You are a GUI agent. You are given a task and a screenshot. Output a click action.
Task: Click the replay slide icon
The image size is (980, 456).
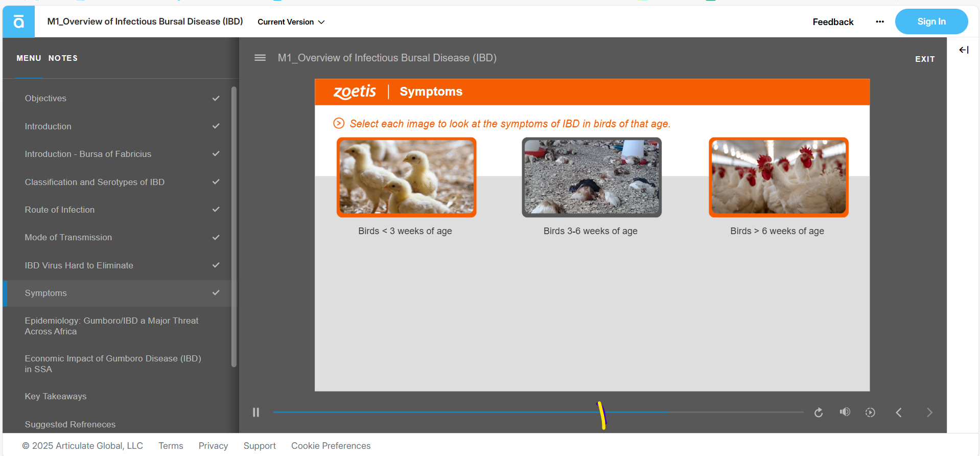pos(819,413)
